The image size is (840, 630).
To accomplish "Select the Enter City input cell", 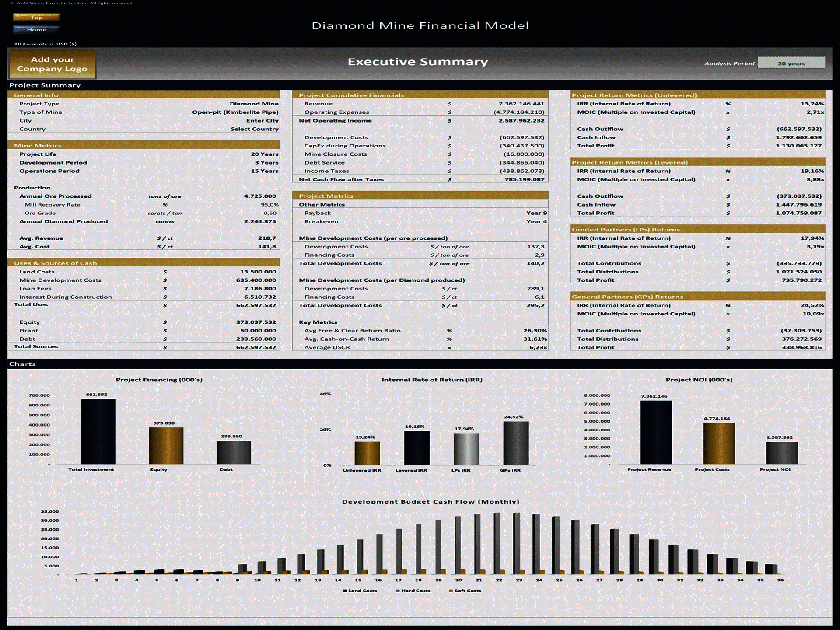I will (262, 121).
